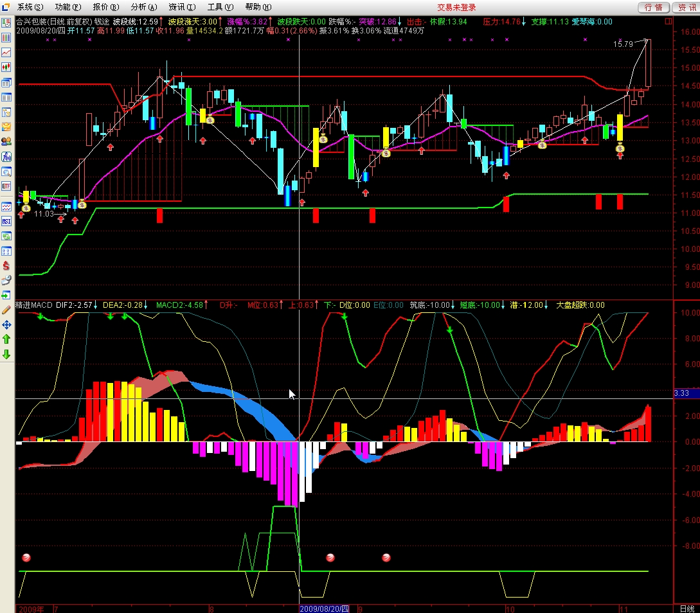The height and width of the screenshot is (613, 700).
Task: Open the ETF icon in sidebar
Action: pyautogui.click(x=6, y=186)
